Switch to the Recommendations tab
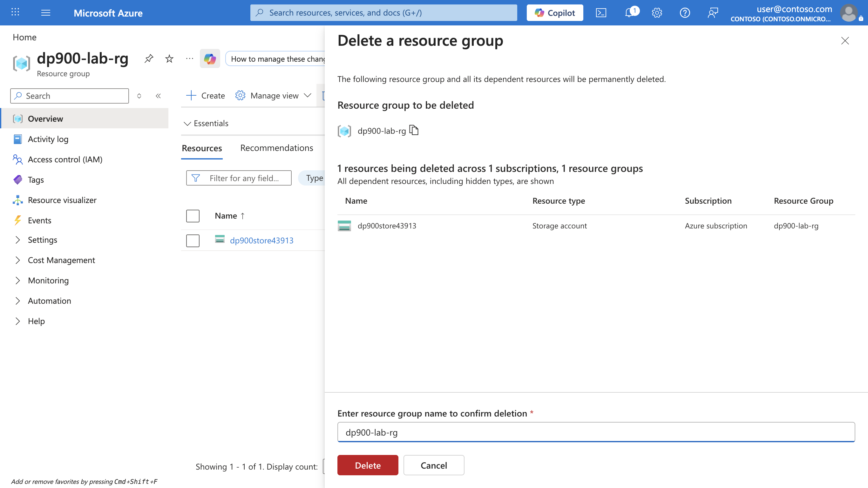This screenshot has width=868, height=488. click(x=277, y=148)
